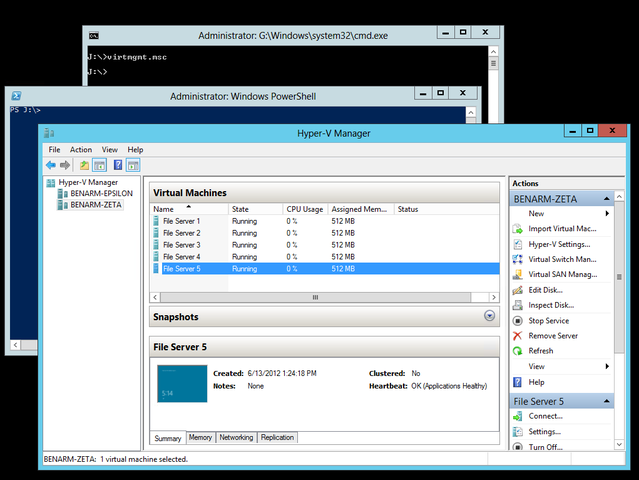Click Stop Service action text
Image resolution: width=639 pixels, height=480 pixels.
point(549,321)
